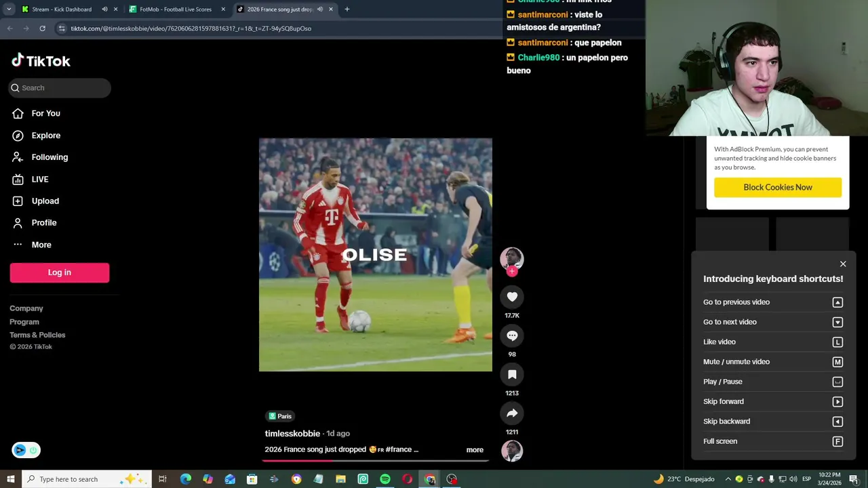Image resolution: width=868 pixels, height=488 pixels.
Task: Open the Windows Start menu
Action: coord(10,479)
